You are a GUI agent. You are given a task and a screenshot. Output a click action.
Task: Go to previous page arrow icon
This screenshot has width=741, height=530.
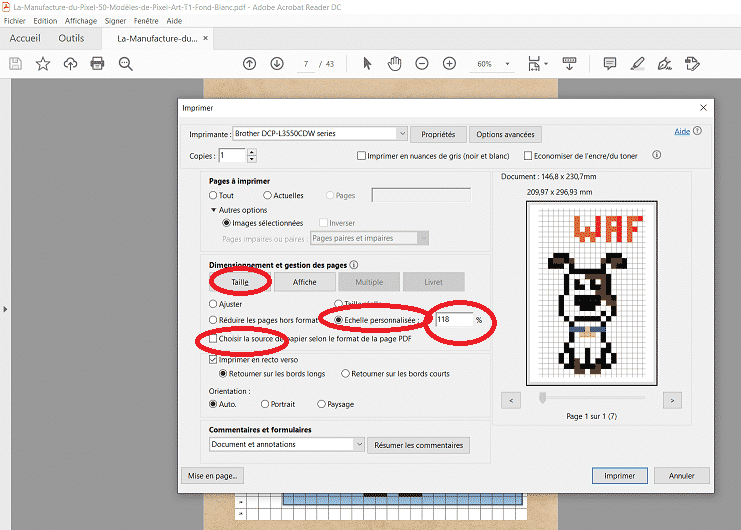click(250, 64)
